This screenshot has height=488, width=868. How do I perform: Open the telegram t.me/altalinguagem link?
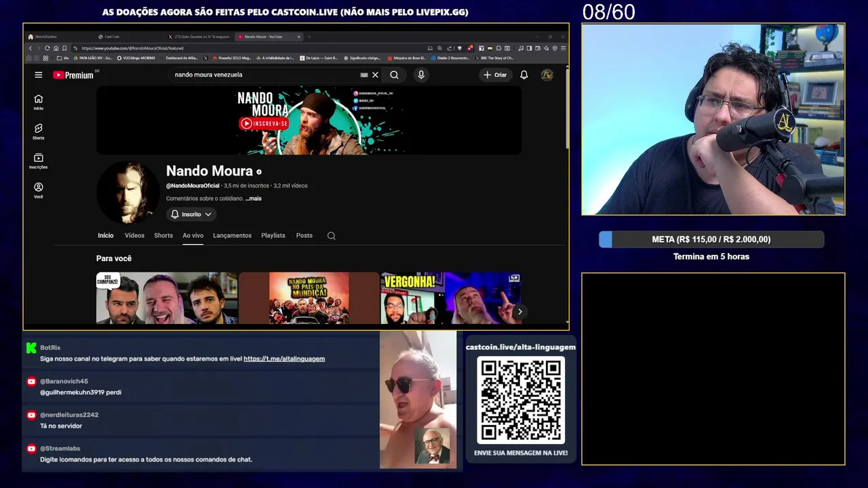coord(284,359)
